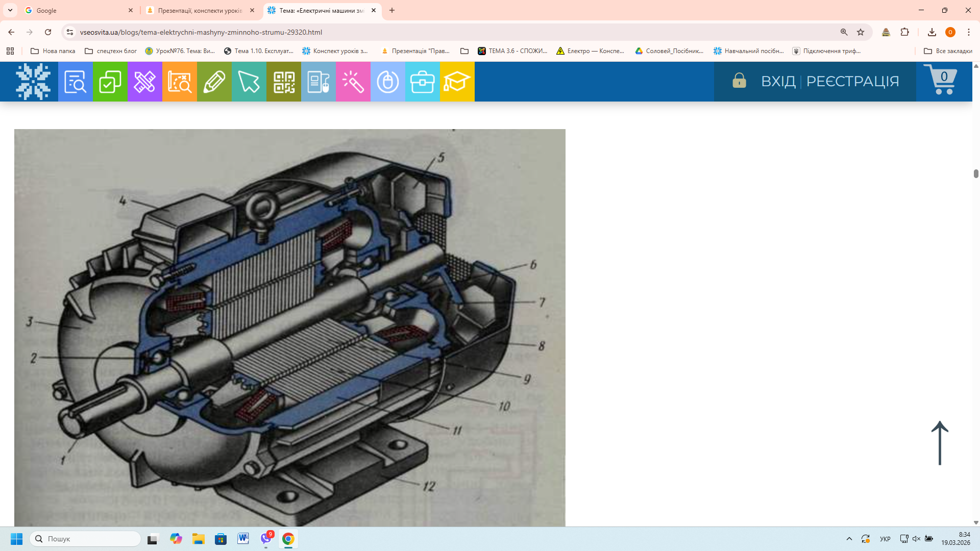980x551 pixels.
Task: Click the scroll-to-top arrow
Action: point(940,443)
